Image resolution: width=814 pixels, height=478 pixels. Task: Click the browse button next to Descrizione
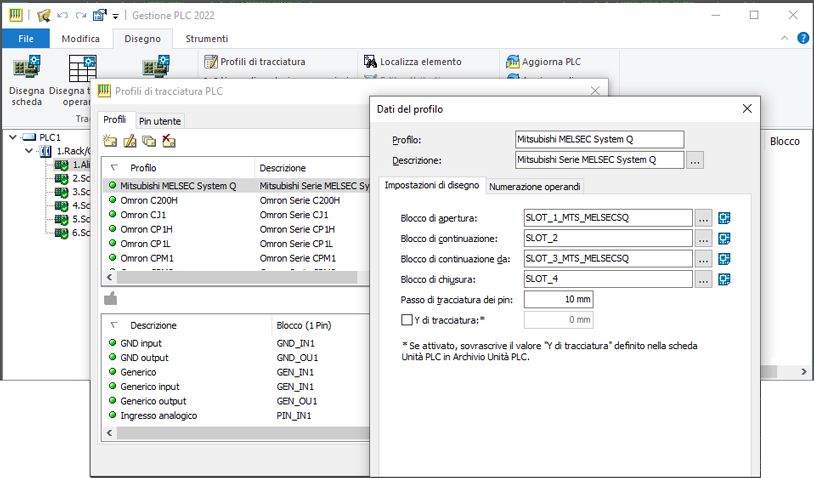tap(695, 159)
